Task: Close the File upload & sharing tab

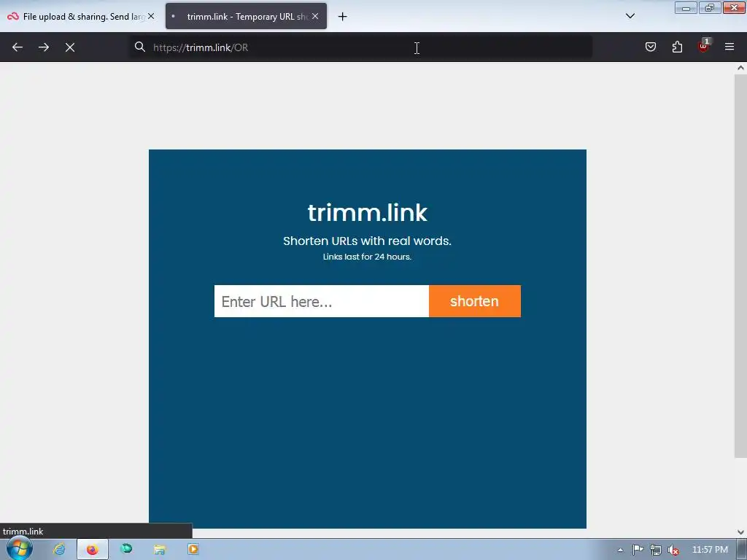Action: pos(151,16)
